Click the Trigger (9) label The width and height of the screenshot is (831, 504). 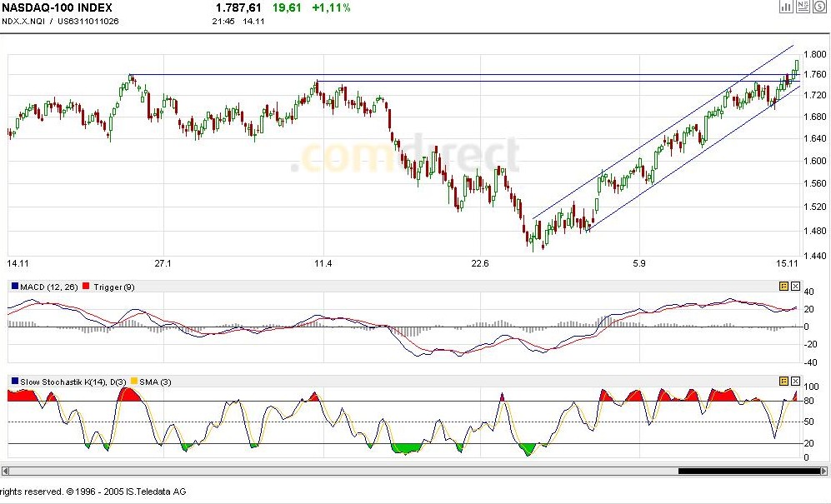tap(114, 287)
